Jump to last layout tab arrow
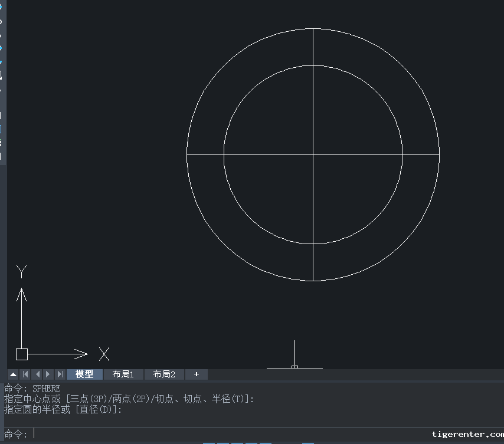The width and height of the screenshot is (504, 444). pos(60,374)
